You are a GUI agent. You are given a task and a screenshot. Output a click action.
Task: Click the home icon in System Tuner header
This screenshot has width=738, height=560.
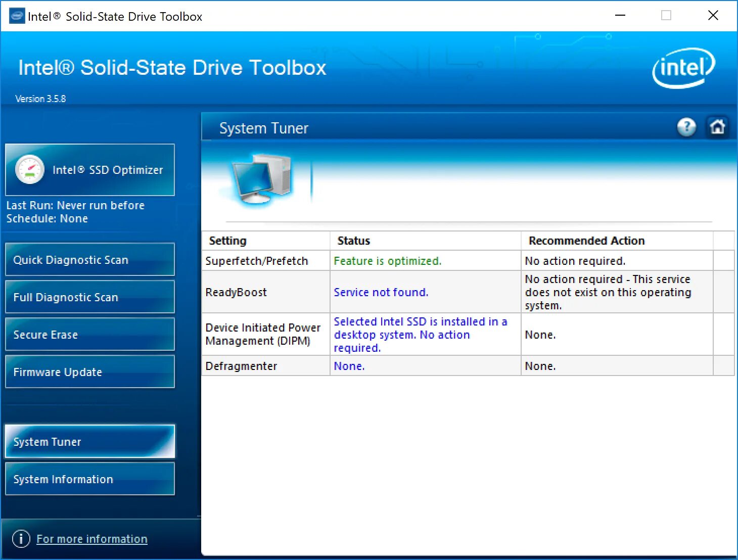coord(718,127)
